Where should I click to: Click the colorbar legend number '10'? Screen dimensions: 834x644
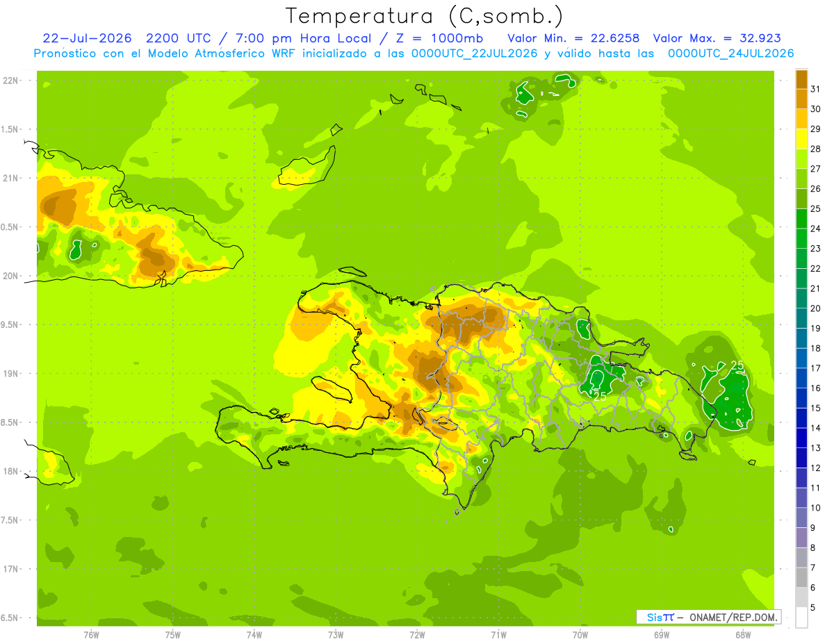click(817, 508)
